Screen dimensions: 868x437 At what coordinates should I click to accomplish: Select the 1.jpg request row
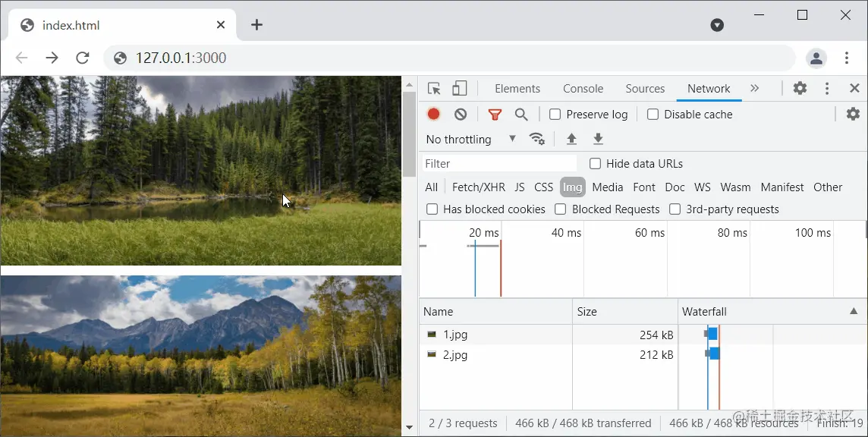[x=642, y=335]
